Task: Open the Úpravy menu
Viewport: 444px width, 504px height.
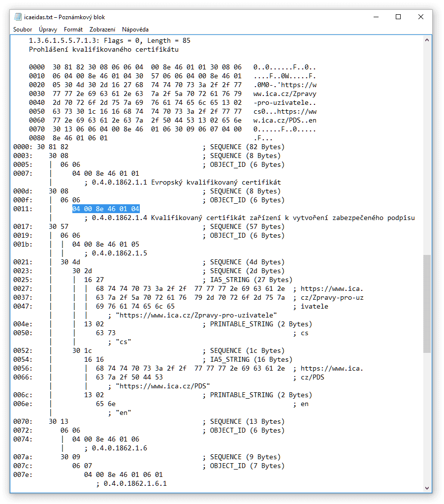Action: pos(48,30)
